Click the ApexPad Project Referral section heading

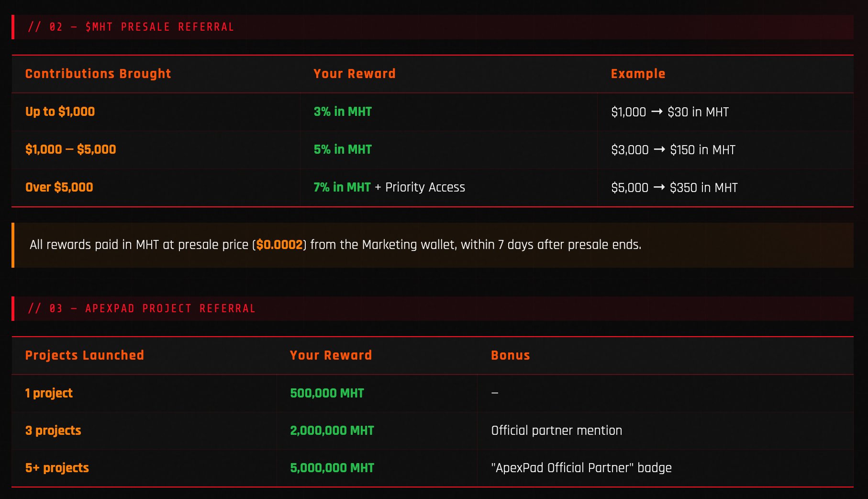pos(142,308)
